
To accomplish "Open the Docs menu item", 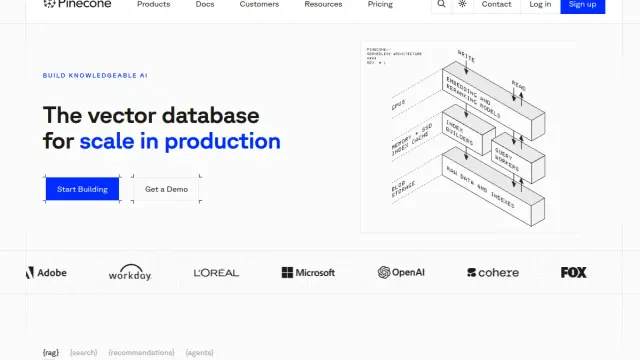I will click(x=205, y=4).
